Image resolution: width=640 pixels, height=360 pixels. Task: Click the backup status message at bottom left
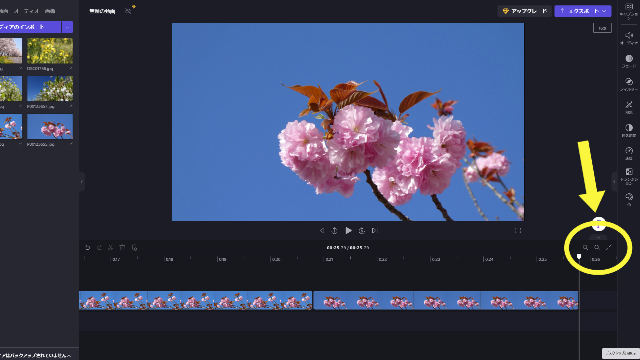pos(36,356)
